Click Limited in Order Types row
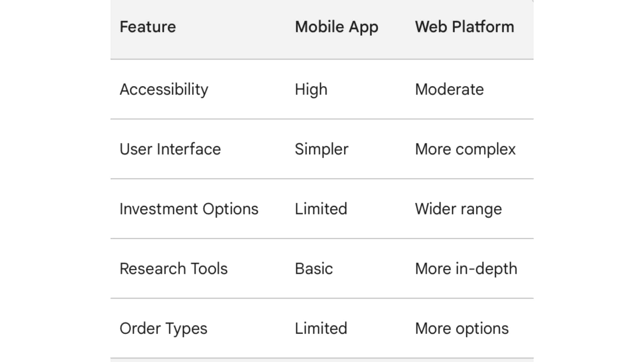 click(x=321, y=328)
